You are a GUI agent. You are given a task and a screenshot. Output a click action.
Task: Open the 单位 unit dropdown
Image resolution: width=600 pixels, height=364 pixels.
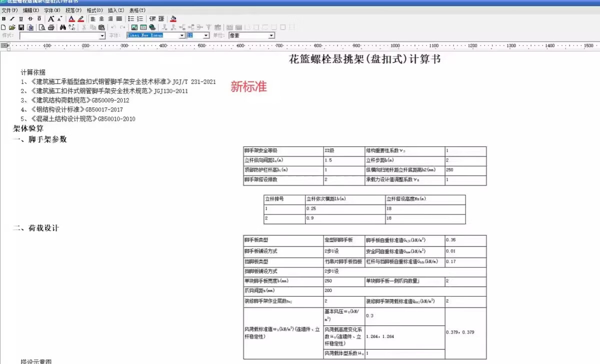(x=271, y=36)
